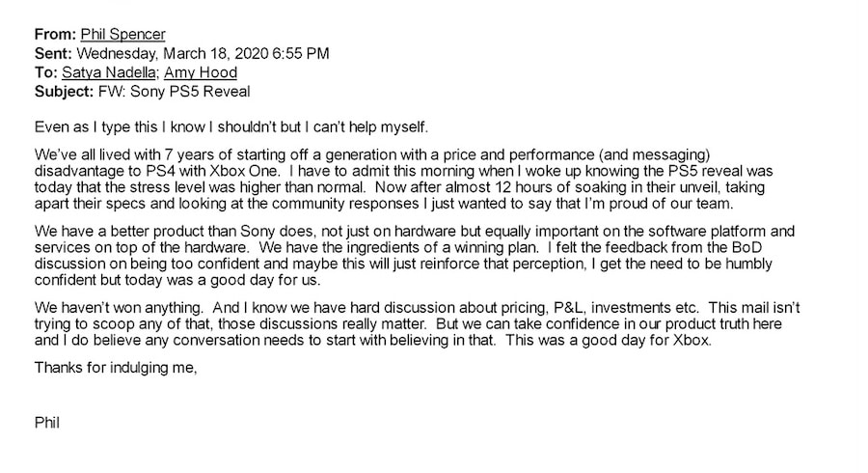Viewport: 868px width, 473px height.
Task: Click the bold Sent label
Action: click(53, 54)
